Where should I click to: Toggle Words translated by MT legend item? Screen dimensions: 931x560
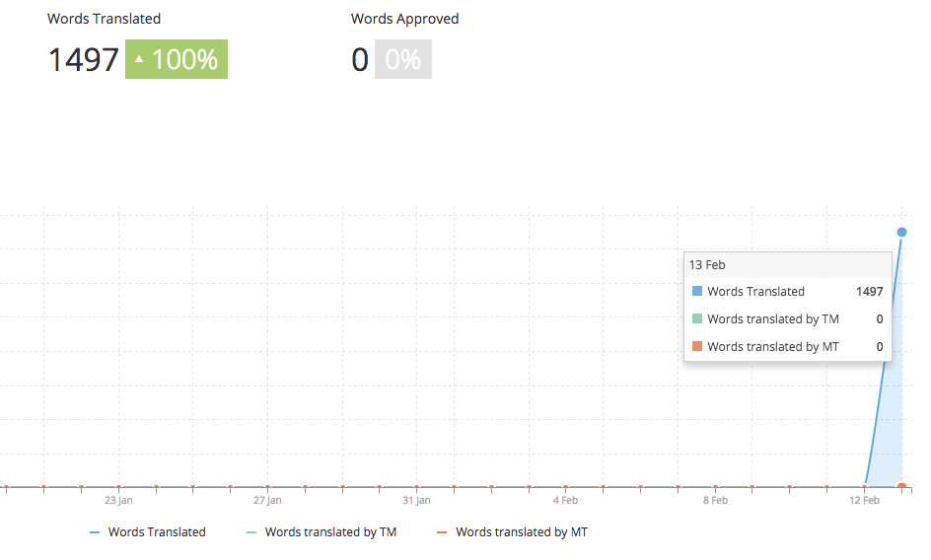click(x=512, y=532)
